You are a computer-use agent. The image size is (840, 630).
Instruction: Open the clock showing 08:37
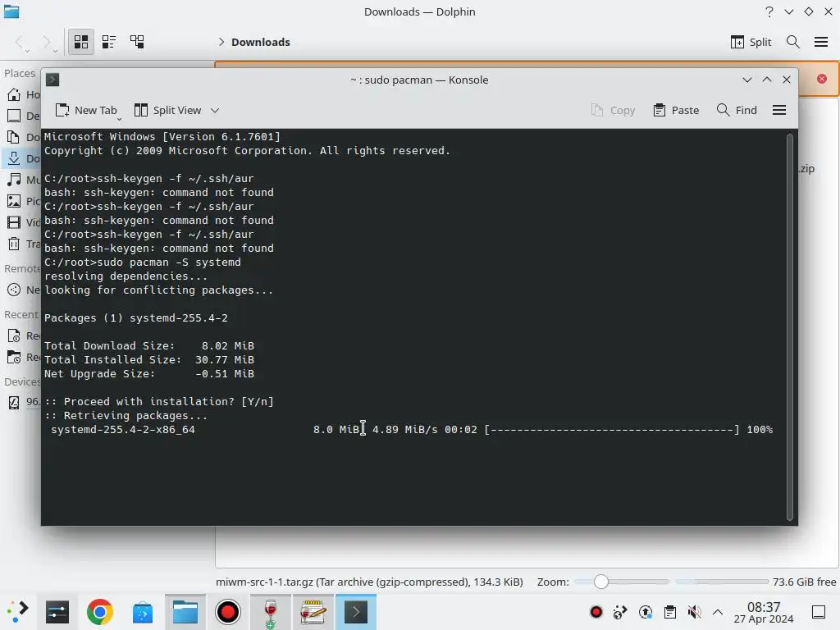coord(764,612)
